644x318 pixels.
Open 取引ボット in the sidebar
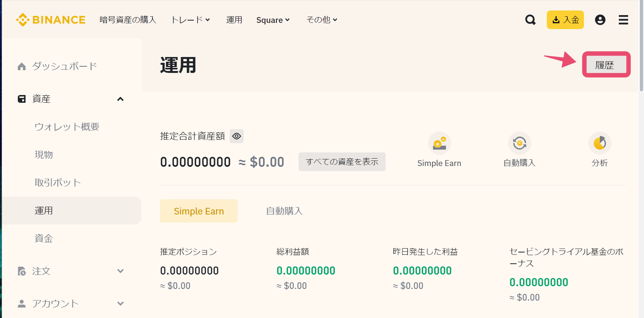[58, 183]
